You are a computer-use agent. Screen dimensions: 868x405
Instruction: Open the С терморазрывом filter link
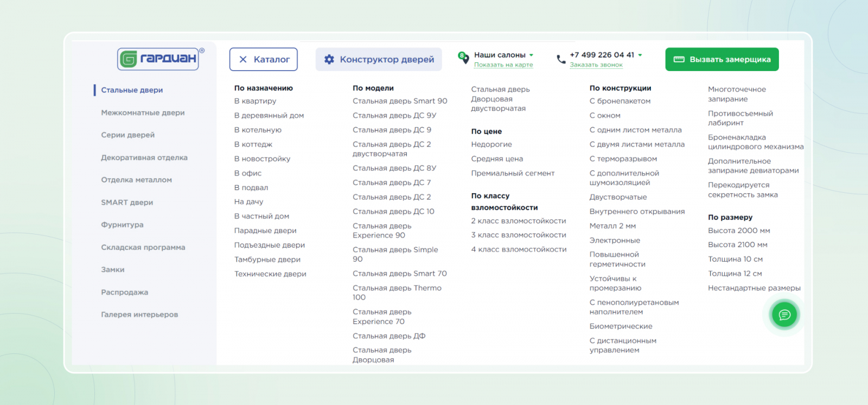(x=623, y=159)
